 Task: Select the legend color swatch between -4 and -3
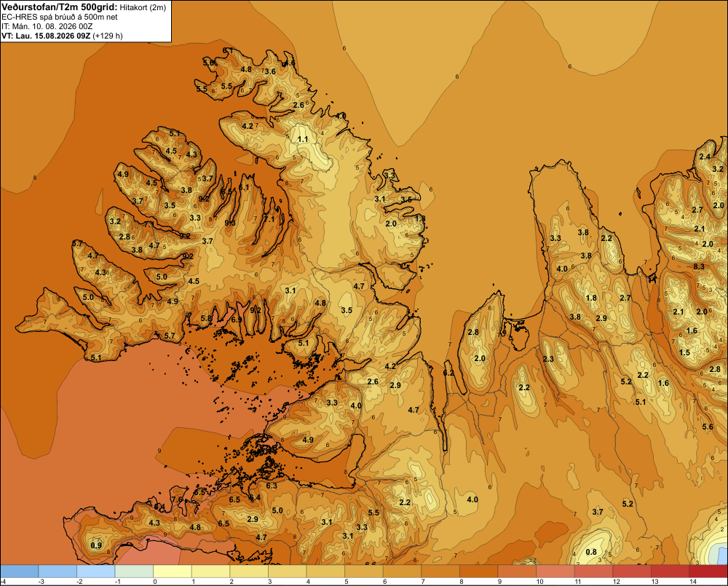click(x=19, y=571)
